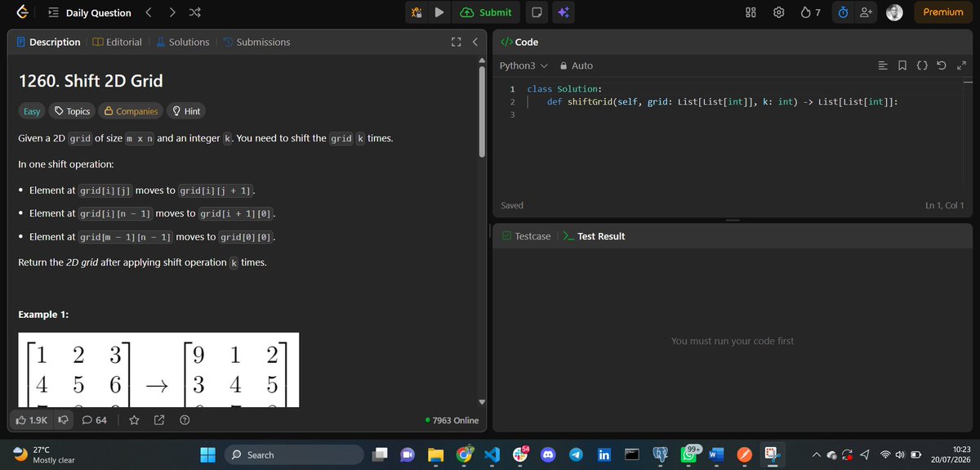Switch to the Description tab
The image size is (980, 470).
click(x=48, y=42)
